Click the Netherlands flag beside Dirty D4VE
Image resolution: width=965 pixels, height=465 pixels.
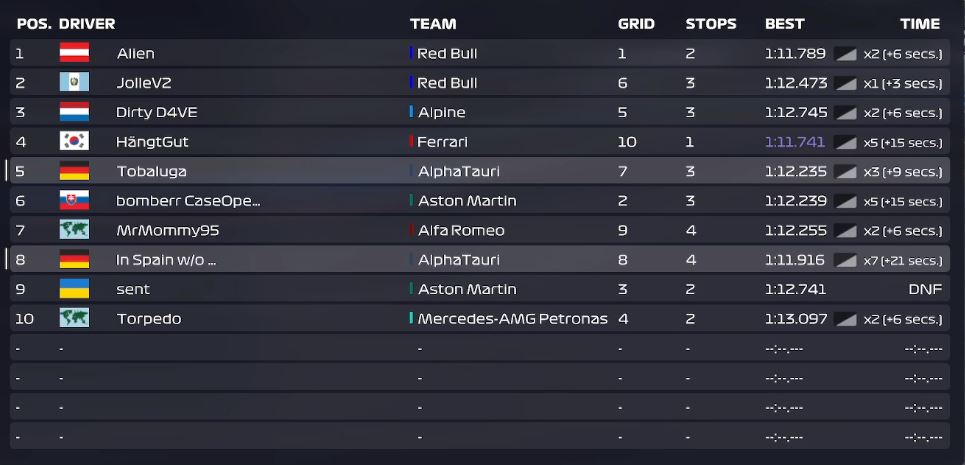[74, 112]
